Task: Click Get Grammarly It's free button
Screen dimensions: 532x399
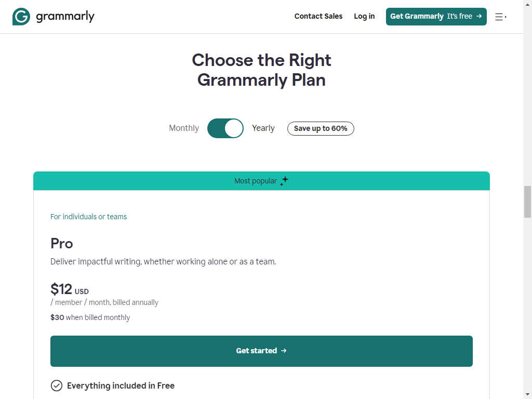Action: point(436,17)
